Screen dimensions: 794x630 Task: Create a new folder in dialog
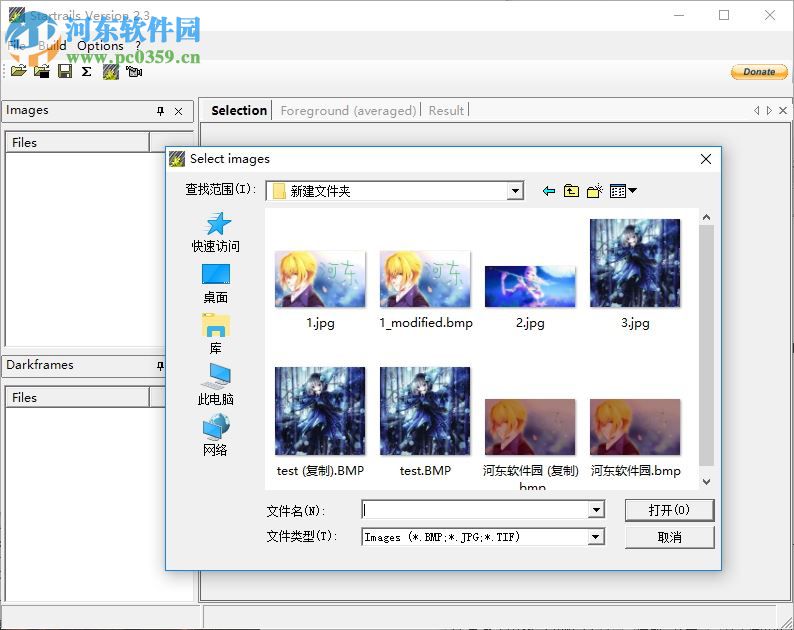(594, 191)
